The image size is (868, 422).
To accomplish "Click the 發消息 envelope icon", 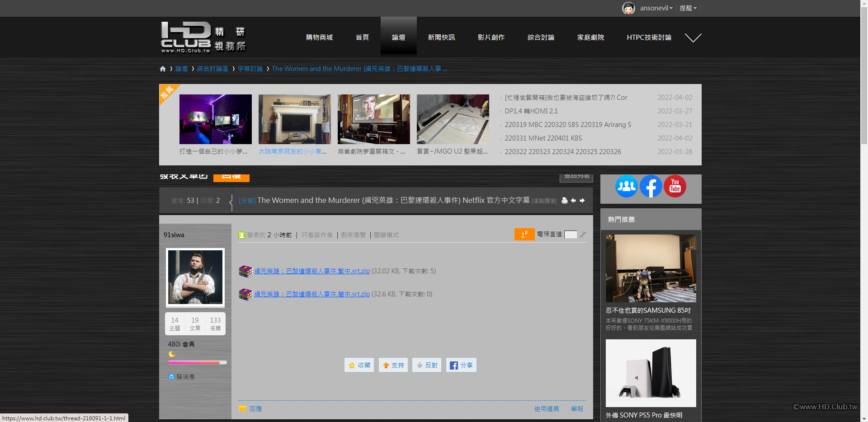I will click(172, 376).
